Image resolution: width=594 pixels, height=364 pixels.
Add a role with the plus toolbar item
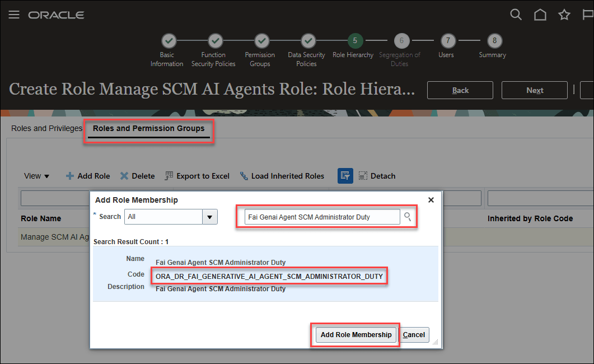coord(87,175)
